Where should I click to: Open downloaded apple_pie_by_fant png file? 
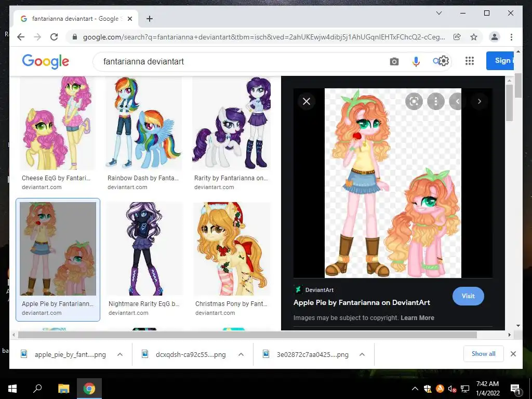pos(63,354)
